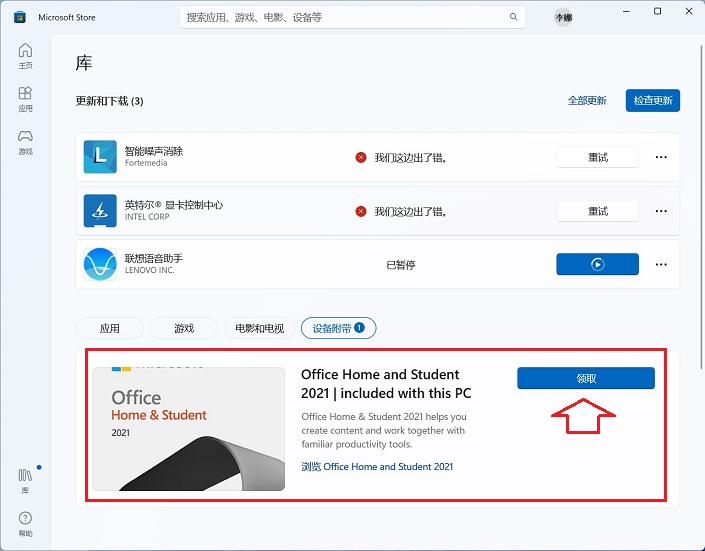Open more options for 联想语音助手
705x551 pixels.
660,264
